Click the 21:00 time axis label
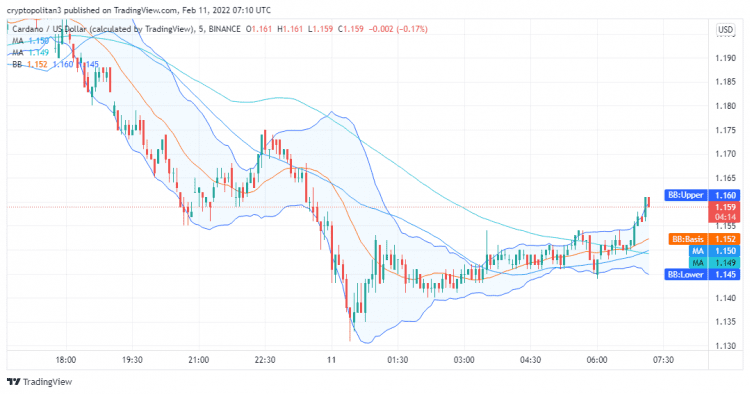The width and height of the screenshot is (750, 394). [199, 360]
